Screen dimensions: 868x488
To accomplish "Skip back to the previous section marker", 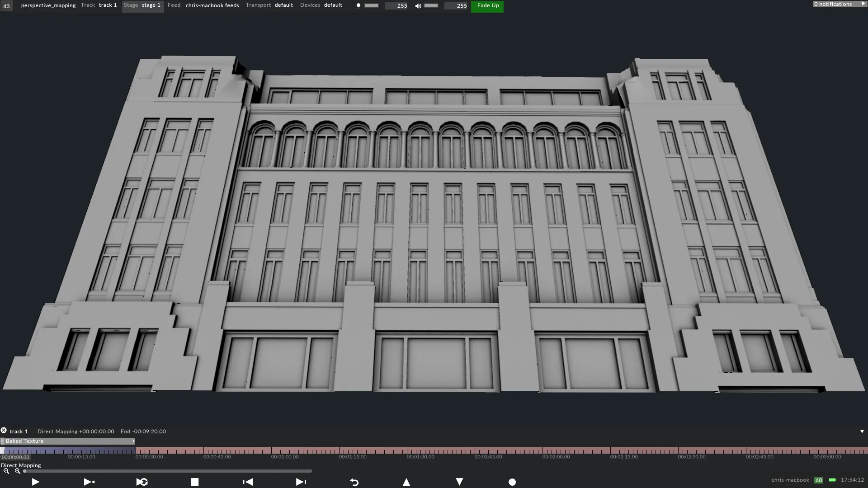I will coord(247,482).
